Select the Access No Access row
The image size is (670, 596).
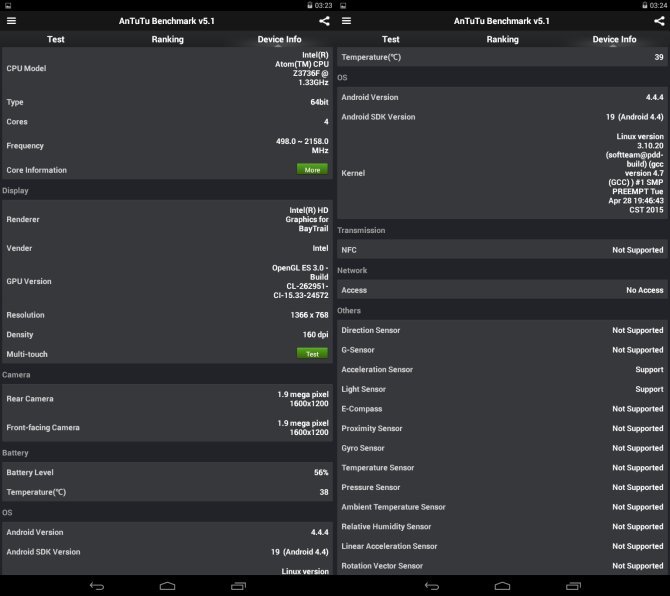(502, 290)
